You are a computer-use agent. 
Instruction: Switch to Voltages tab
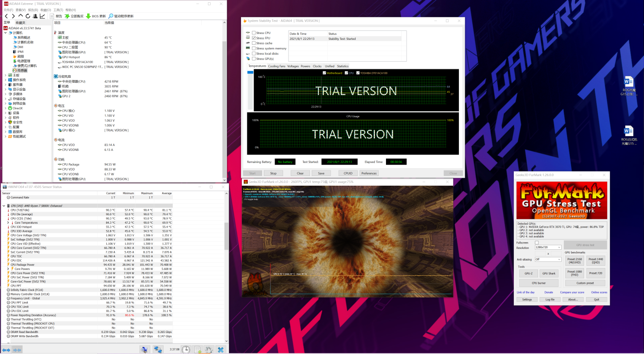293,66
